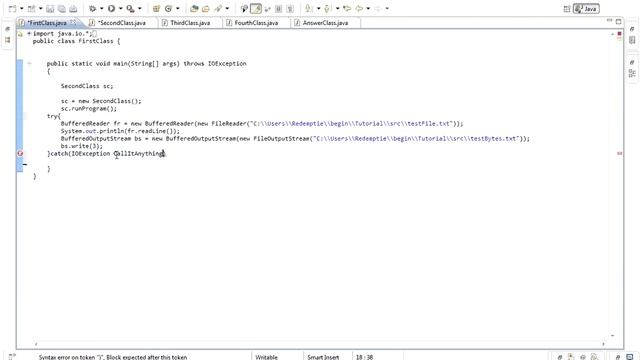This screenshot has height=360, width=640.
Task: Click Writable in the status bar
Action: point(267,357)
